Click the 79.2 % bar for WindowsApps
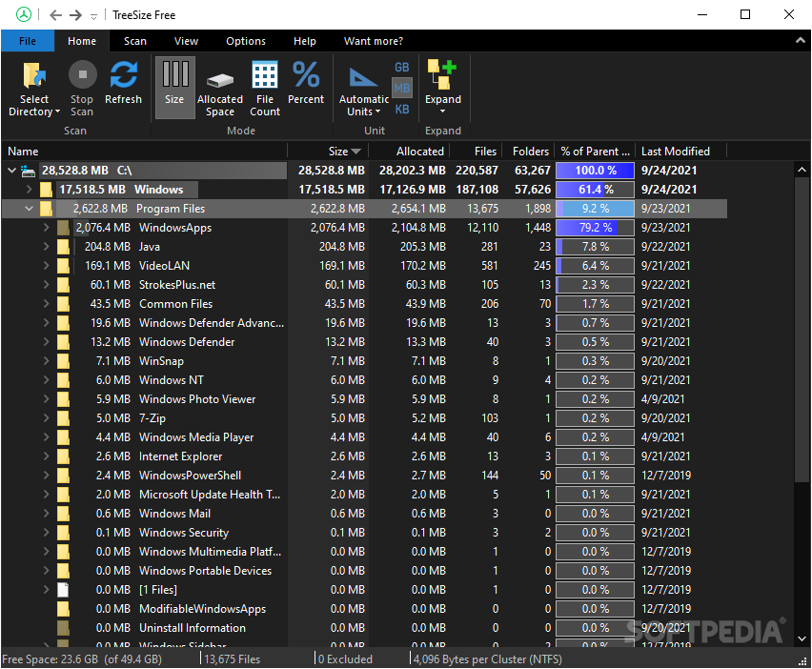 595,228
